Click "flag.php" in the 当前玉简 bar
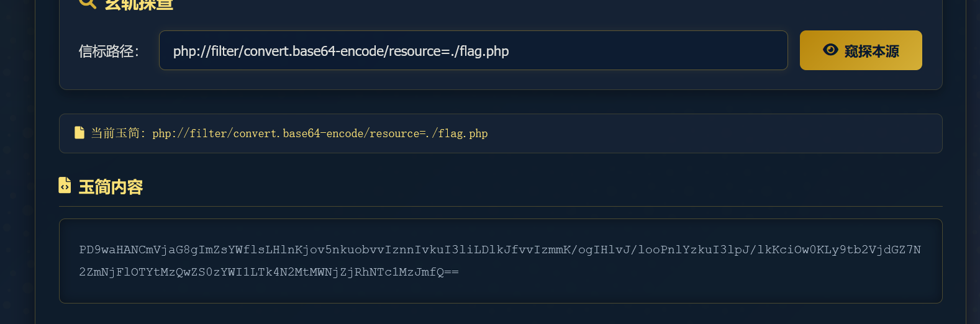The height and width of the screenshot is (324, 980). 463,133
